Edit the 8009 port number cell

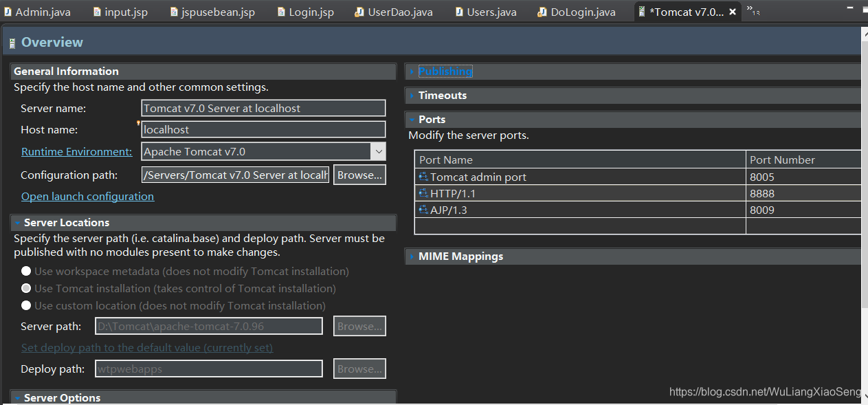(803, 210)
